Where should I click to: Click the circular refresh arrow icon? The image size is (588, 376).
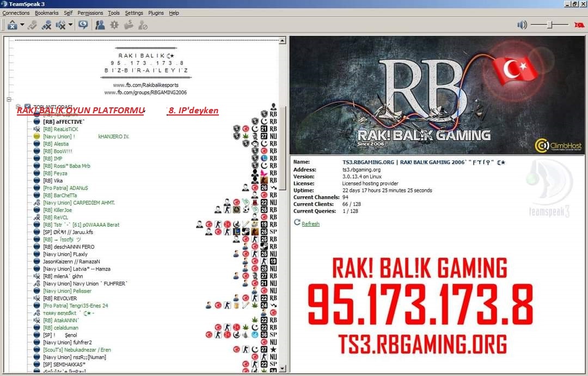click(x=297, y=222)
